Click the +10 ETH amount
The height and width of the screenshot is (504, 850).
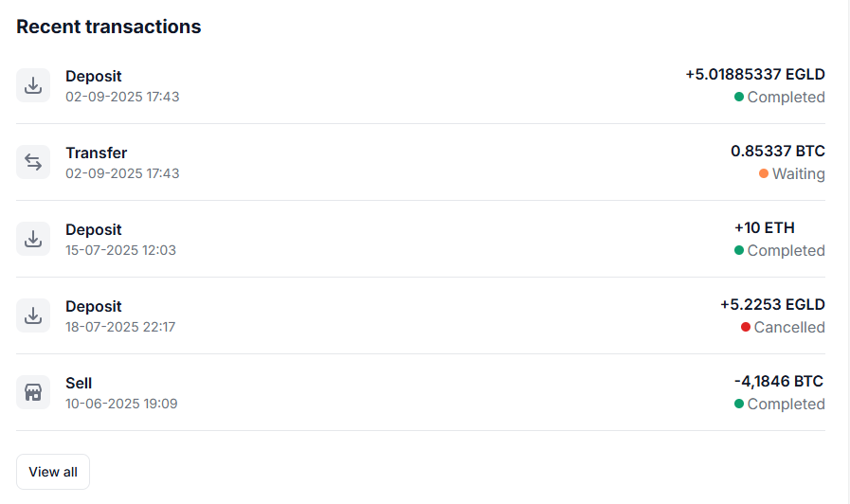coord(764,228)
